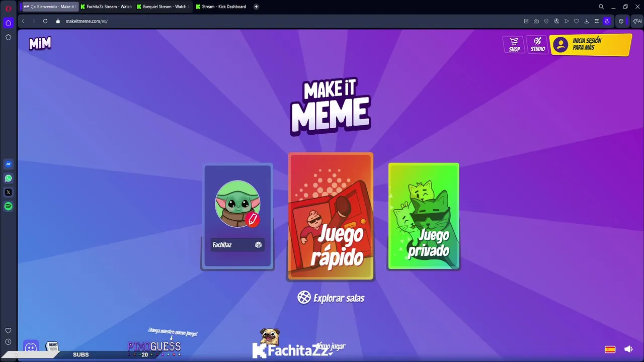The height and width of the screenshot is (362, 644).
Task: Click the address bar URL makeitmeme.com/es/
Action: click(87, 21)
